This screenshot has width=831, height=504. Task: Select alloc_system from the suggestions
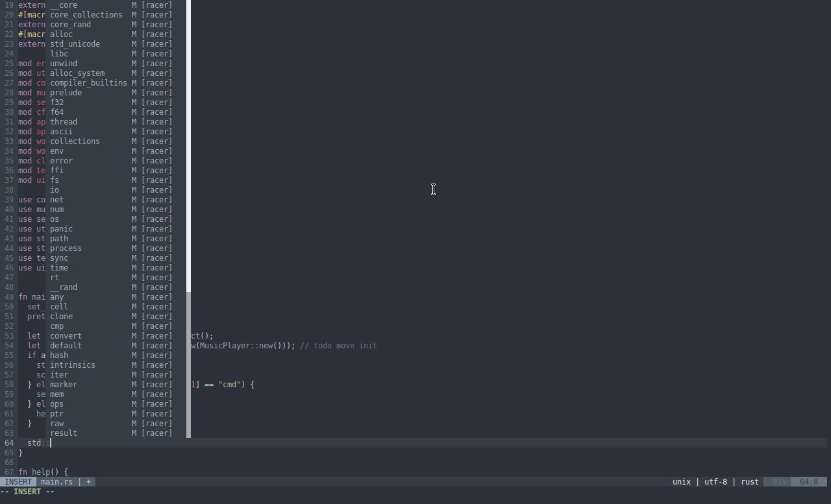[116, 73]
